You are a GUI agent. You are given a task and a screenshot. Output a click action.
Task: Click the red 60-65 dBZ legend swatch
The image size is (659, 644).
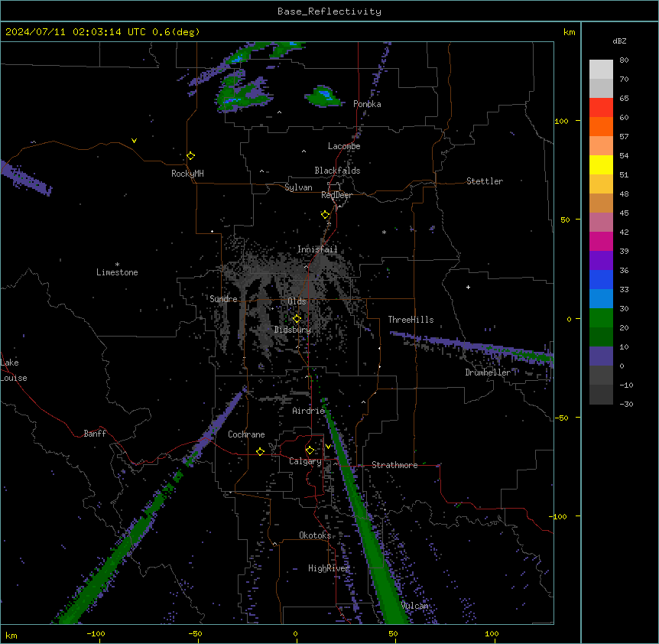(601, 108)
